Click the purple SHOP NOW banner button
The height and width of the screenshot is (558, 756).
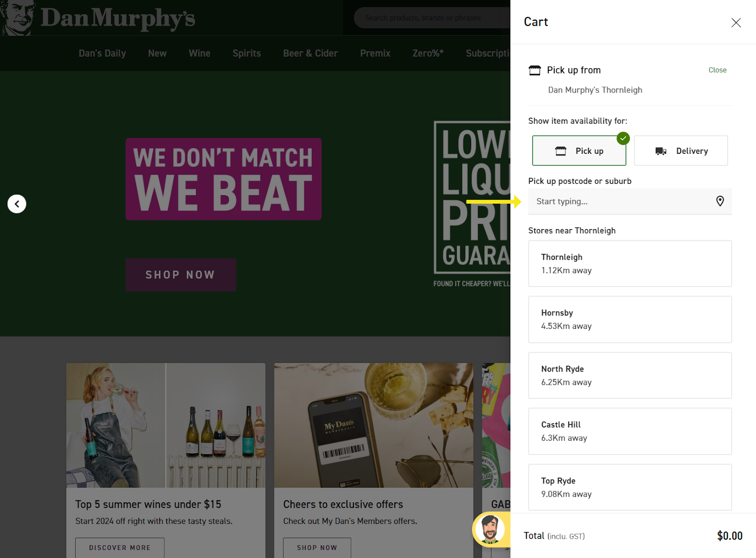(180, 275)
